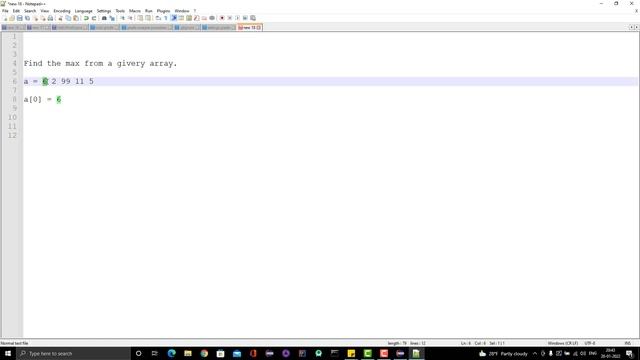The height and width of the screenshot is (360, 640).
Task: Click the 'Ln : 6 Col : 6' status entry
Action: pos(473,343)
